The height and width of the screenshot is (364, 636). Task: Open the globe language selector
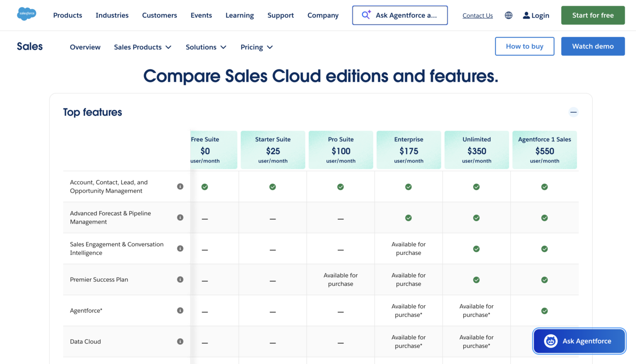[509, 15]
